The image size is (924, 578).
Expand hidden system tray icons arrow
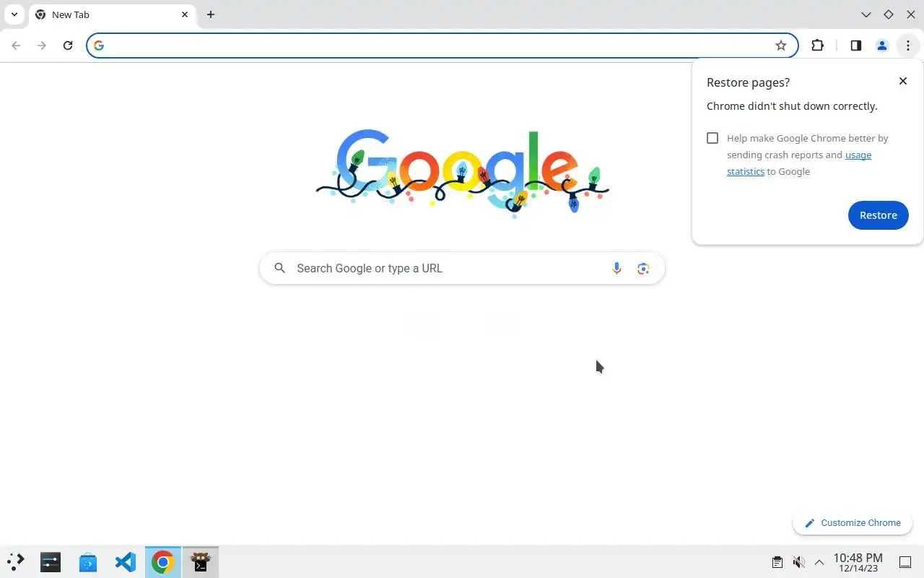819,562
